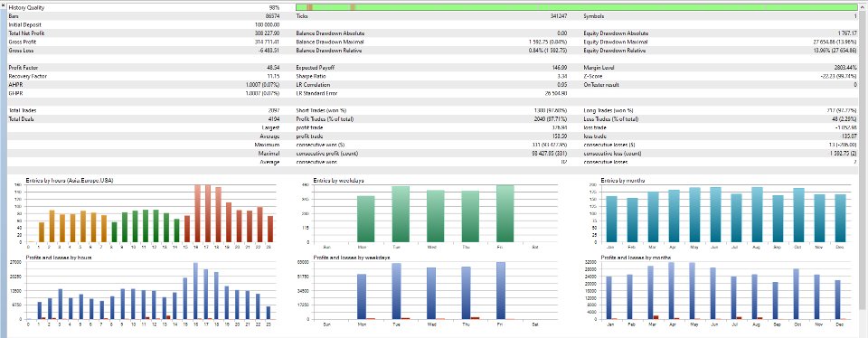Select the Profit Factor value 48.54
The image size is (868, 338).
(x=273, y=68)
